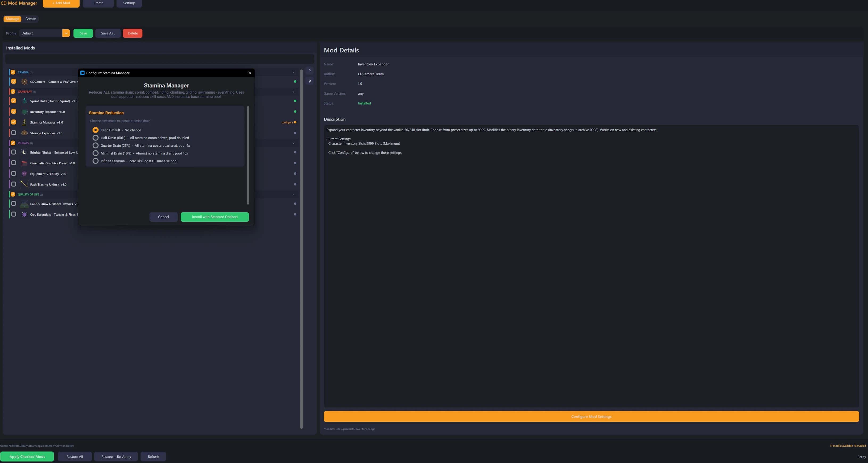Collapse the Visuals category chevron

pos(293,143)
